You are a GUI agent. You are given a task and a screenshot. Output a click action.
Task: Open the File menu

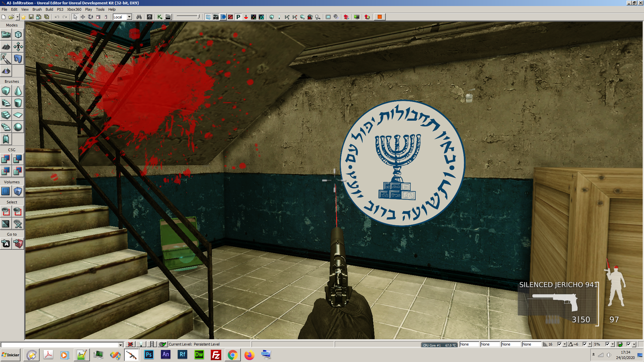4,9
